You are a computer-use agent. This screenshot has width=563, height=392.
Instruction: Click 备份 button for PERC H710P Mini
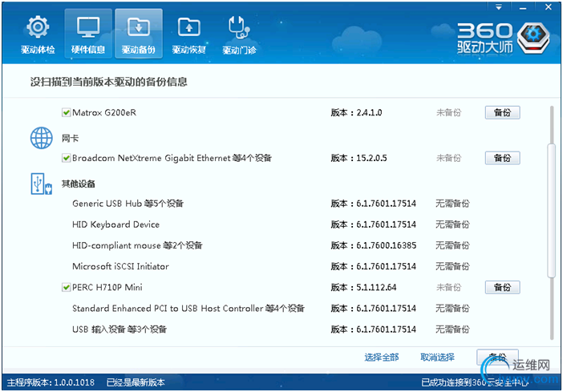click(502, 287)
